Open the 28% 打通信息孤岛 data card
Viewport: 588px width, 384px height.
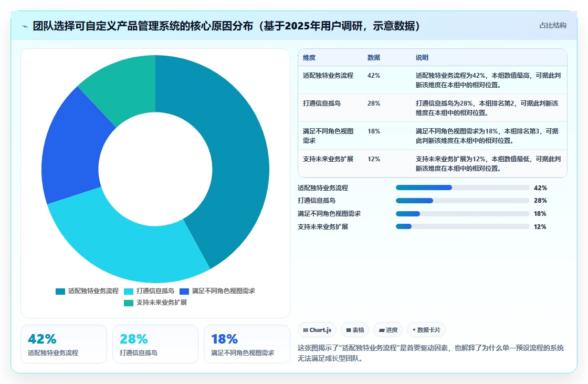coord(155,344)
